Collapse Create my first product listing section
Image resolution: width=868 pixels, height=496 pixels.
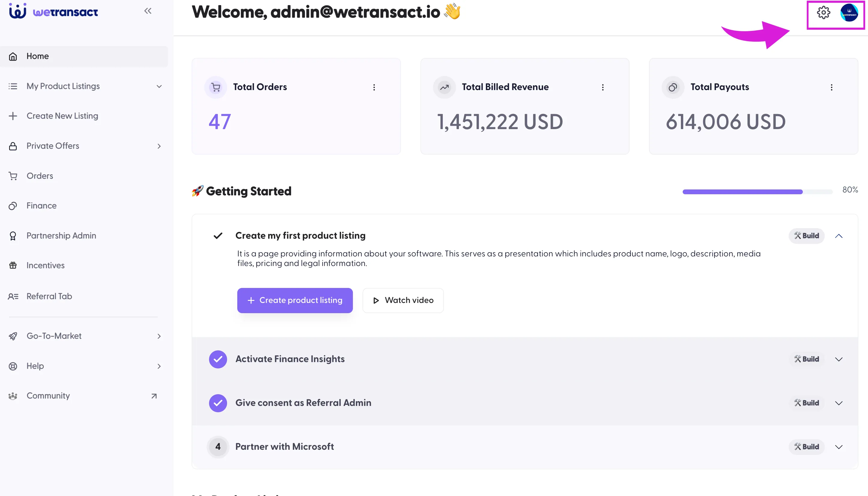pos(839,236)
